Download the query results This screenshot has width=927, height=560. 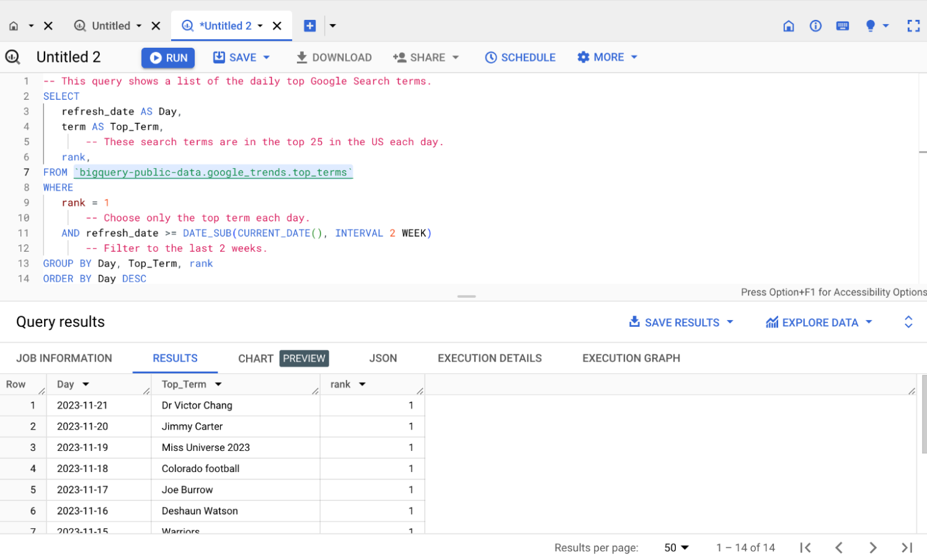(334, 57)
